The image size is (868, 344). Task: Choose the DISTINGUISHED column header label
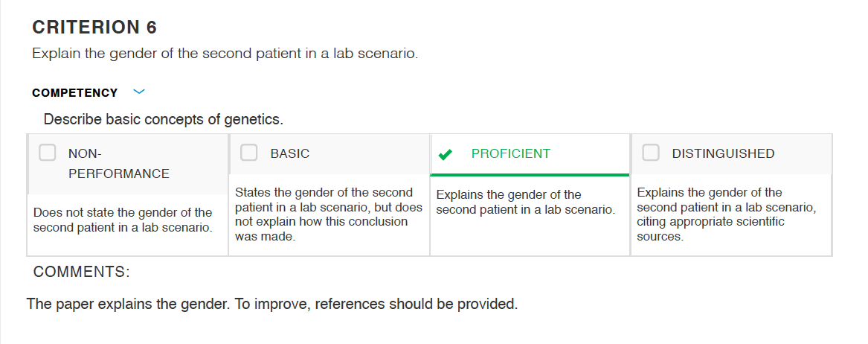coord(723,153)
